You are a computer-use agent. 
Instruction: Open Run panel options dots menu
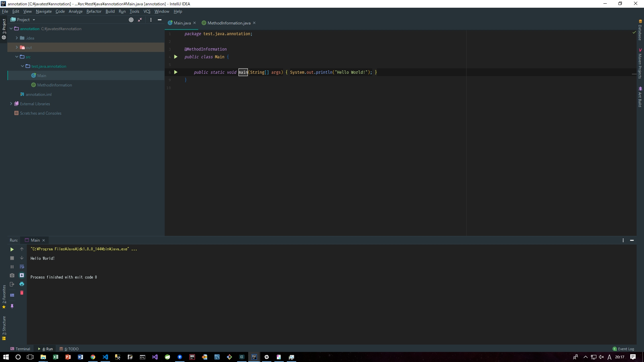click(623, 240)
